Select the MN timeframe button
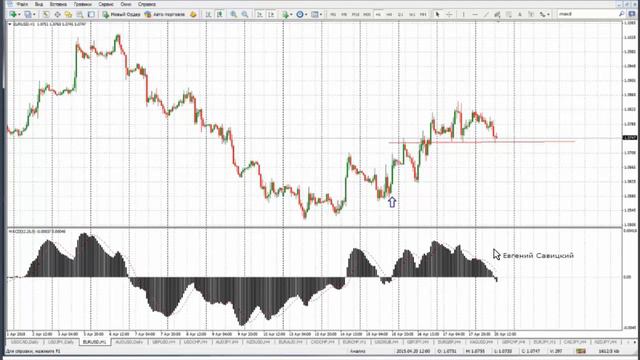 tap(423, 14)
